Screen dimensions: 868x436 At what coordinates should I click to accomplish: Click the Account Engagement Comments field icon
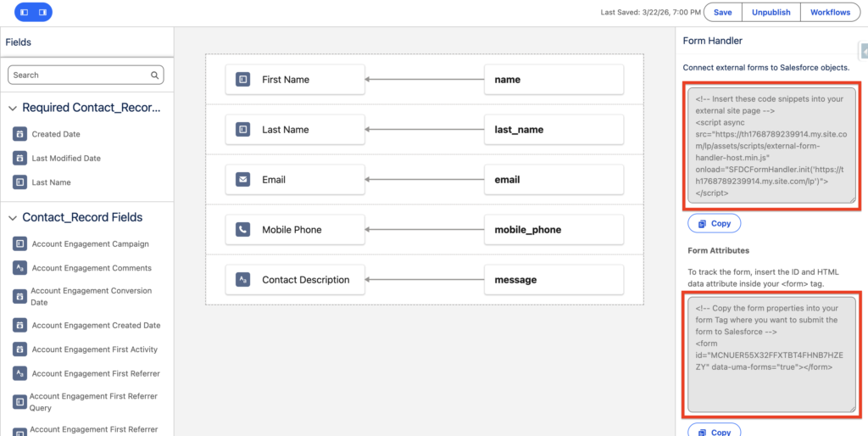pos(19,268)
